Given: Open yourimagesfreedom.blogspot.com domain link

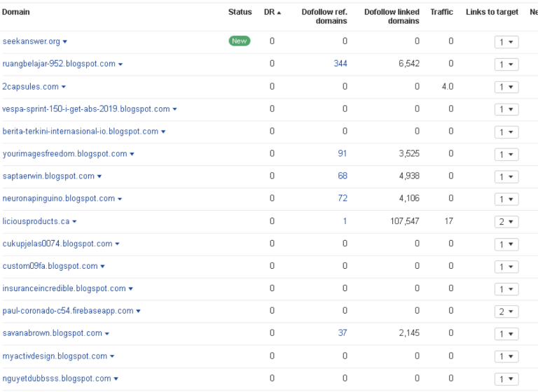Looking at the screenshot, I should [x=64, y=153].
